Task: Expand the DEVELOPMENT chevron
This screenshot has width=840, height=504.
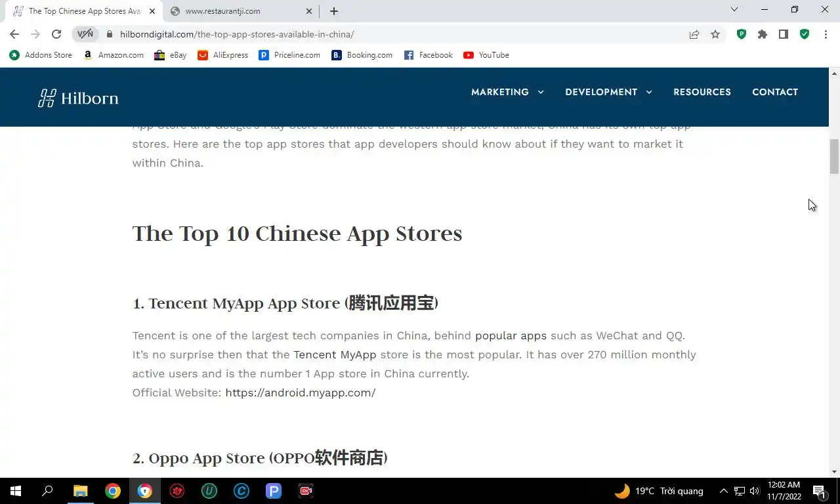Action: pyautogui.click(x=649, y=93)
